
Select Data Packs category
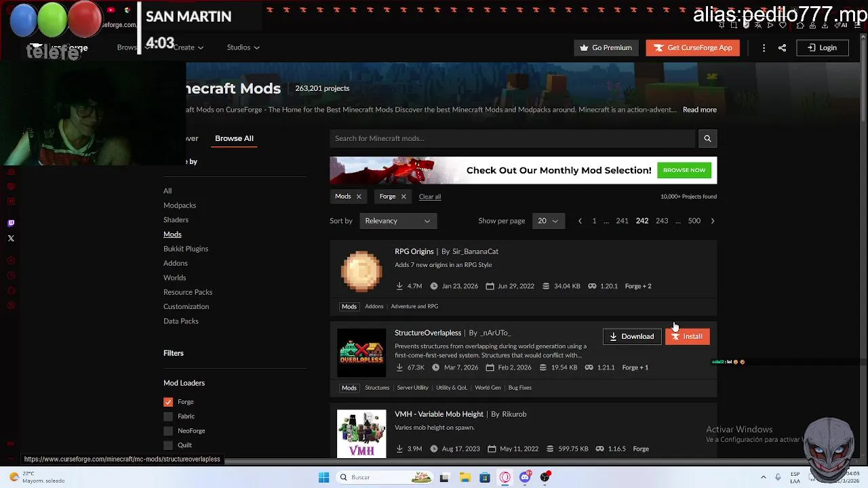[x=181, y=321]
